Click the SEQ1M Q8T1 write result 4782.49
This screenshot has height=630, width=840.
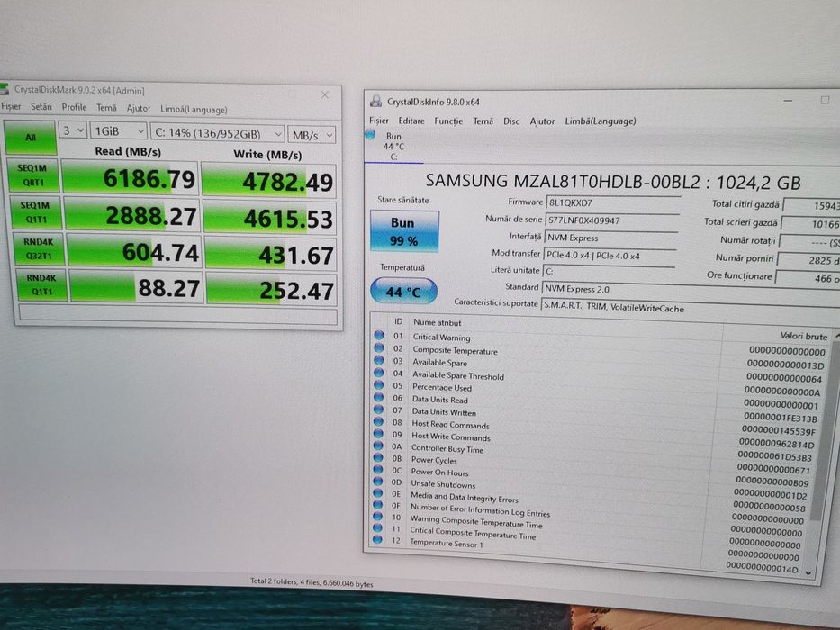(x=269, y=181)
